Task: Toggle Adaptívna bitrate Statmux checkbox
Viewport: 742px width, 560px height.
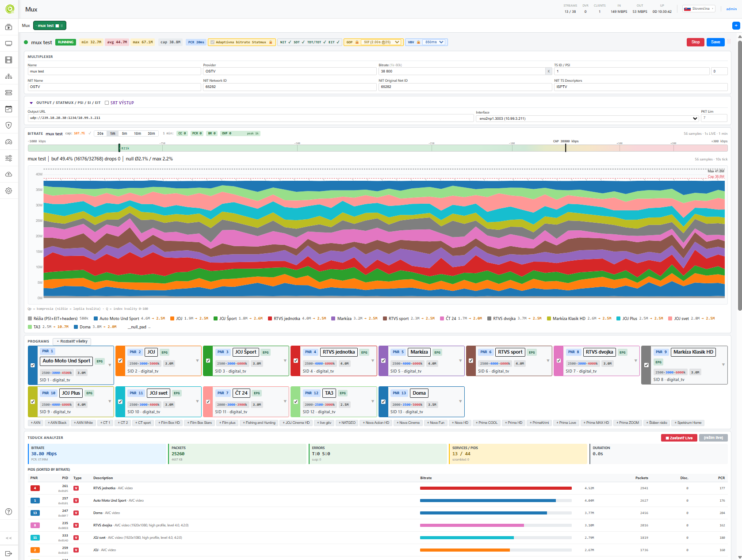Action: [212, 42]
